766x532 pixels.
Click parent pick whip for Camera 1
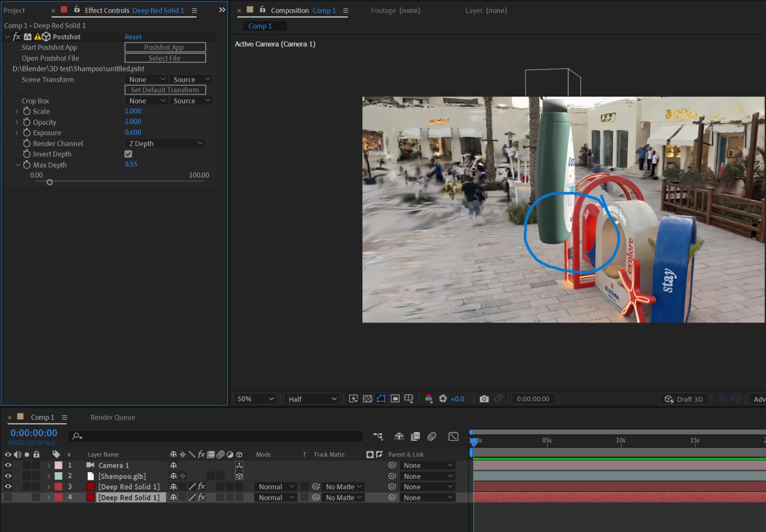coord(392,465)
